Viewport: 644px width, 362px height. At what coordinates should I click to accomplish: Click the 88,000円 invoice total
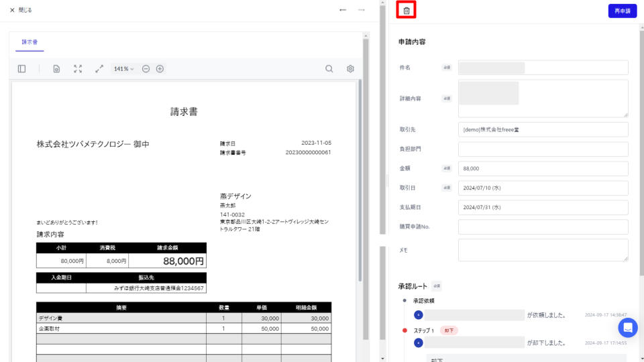(x=183, y=261)
